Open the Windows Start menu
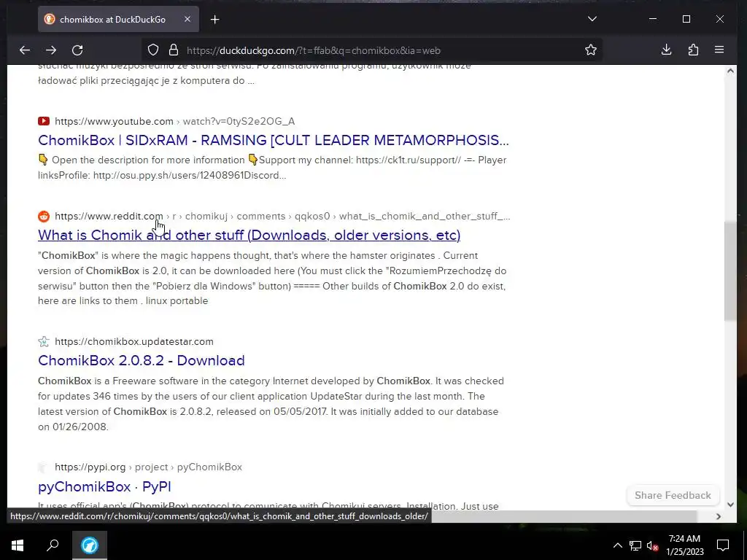The height and width of the screenshot is (560, 747). pos(18,545)
